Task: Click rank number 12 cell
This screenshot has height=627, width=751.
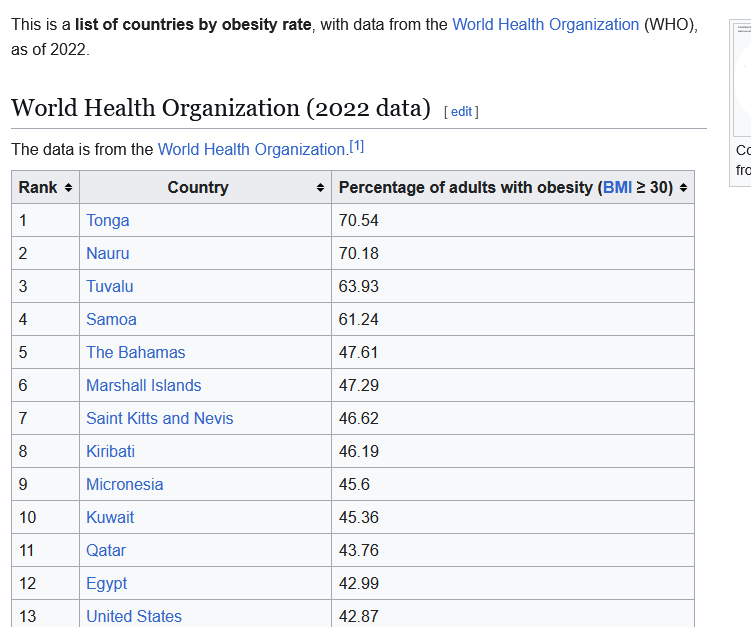Action: (46, 584)
